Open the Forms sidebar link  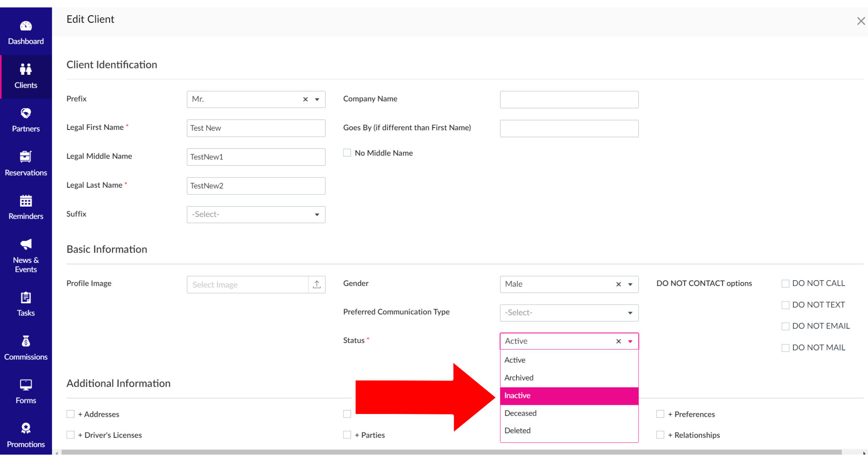coord(26,392)
